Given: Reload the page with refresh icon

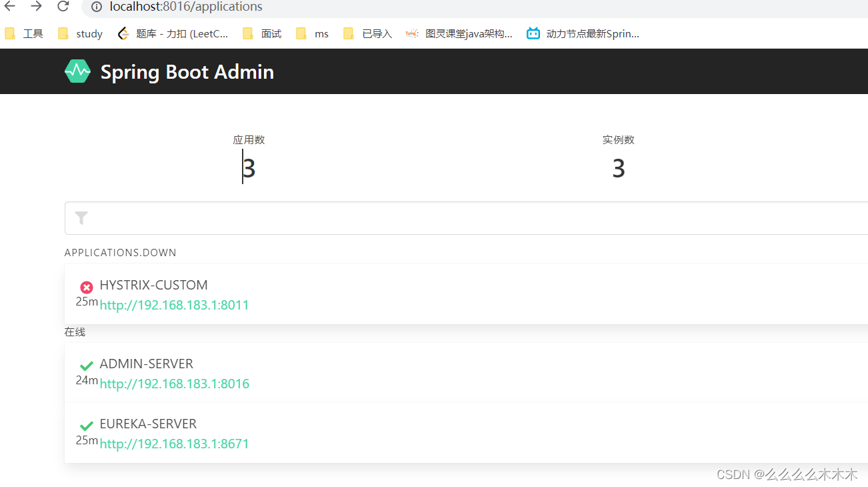Looking at the screenshot, I should 63,6.
